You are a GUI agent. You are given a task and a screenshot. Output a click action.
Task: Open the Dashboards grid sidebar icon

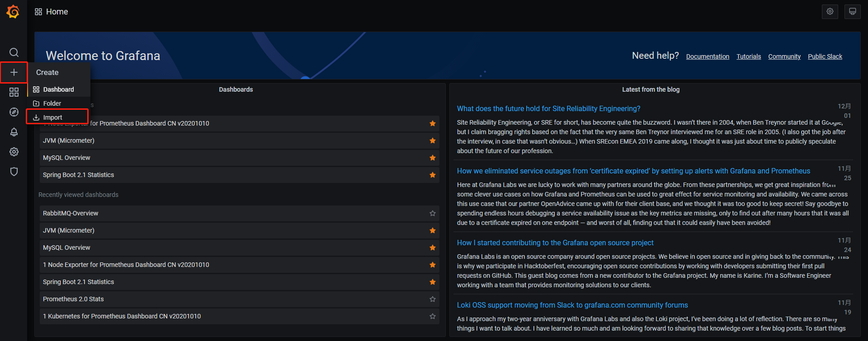pyautogui.click(x=14, y=92)
